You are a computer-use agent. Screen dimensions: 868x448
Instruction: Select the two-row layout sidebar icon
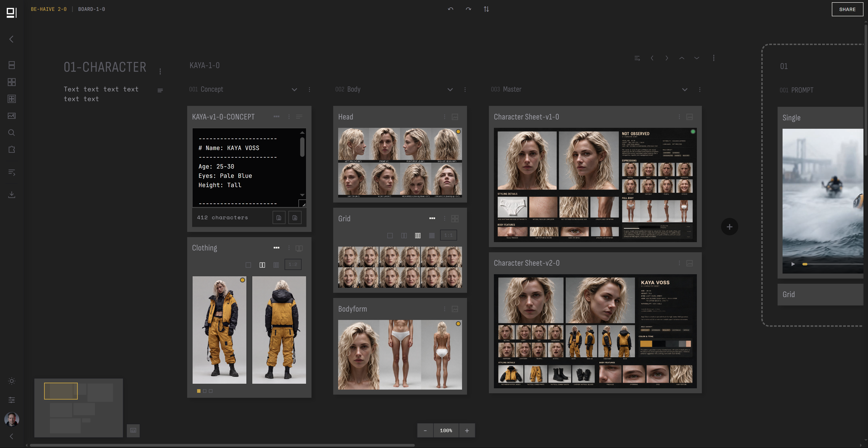pos(12,65)
